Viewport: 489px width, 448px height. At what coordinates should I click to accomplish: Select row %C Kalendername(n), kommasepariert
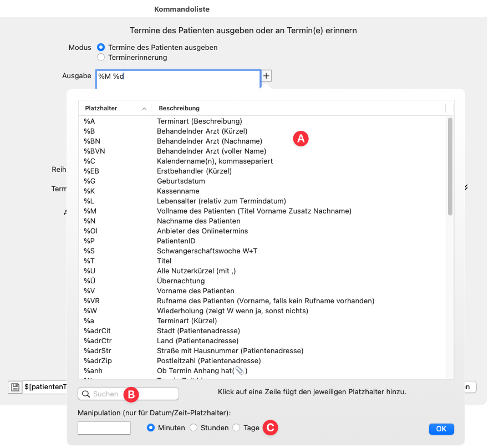click(x=263, y=161)
